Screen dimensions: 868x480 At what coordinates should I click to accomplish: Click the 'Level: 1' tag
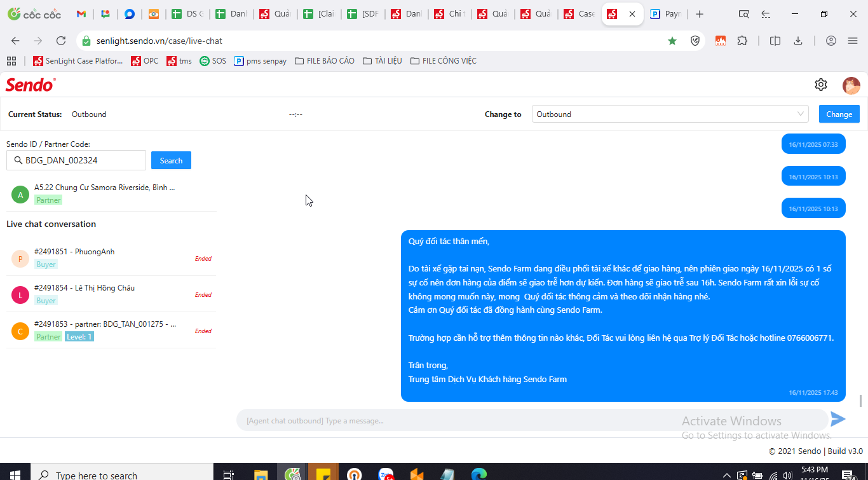[x=79, y=336]
